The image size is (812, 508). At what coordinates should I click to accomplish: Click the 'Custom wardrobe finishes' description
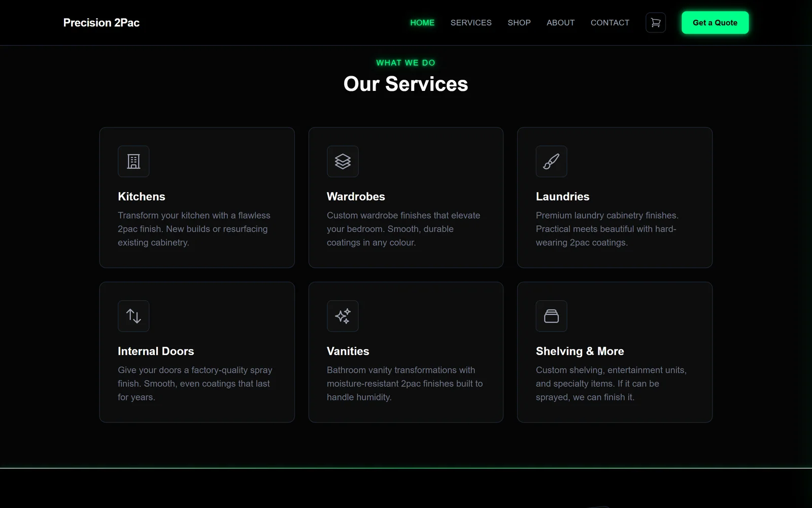pos(403,229)
